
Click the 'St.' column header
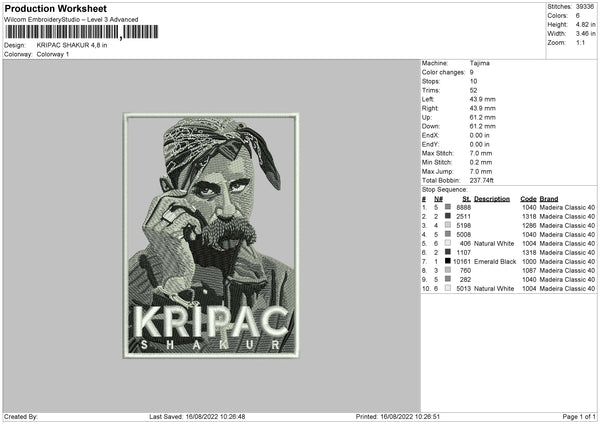(466, 199)
